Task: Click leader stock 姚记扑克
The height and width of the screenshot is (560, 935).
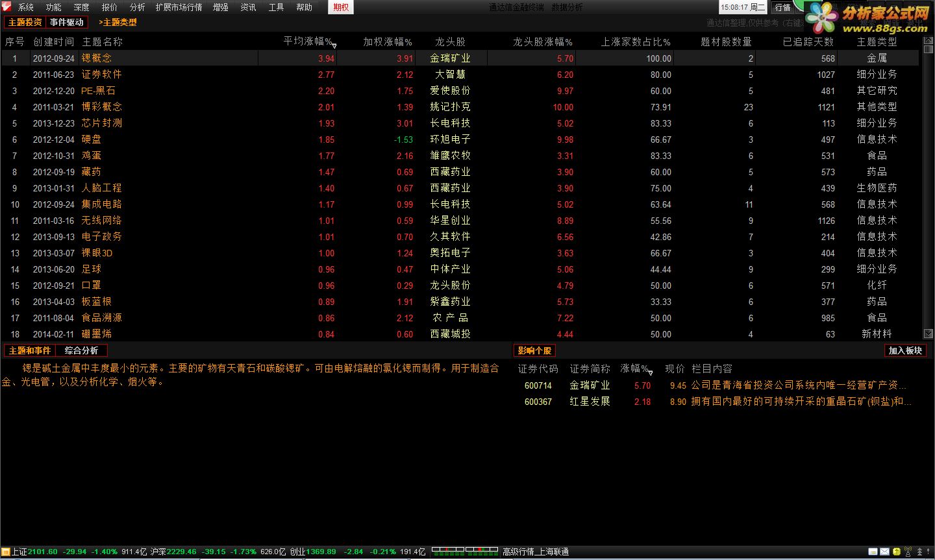Action: pos(450,107)
